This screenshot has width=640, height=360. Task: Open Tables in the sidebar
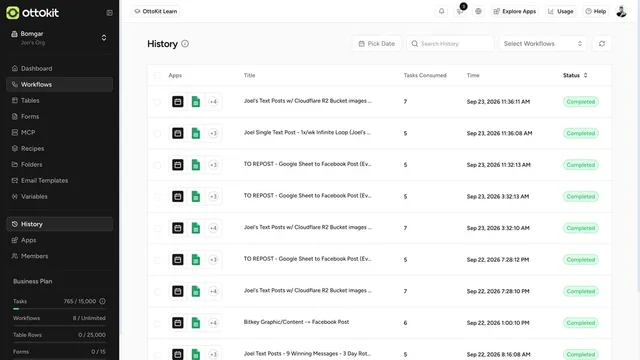click(60, 100)
